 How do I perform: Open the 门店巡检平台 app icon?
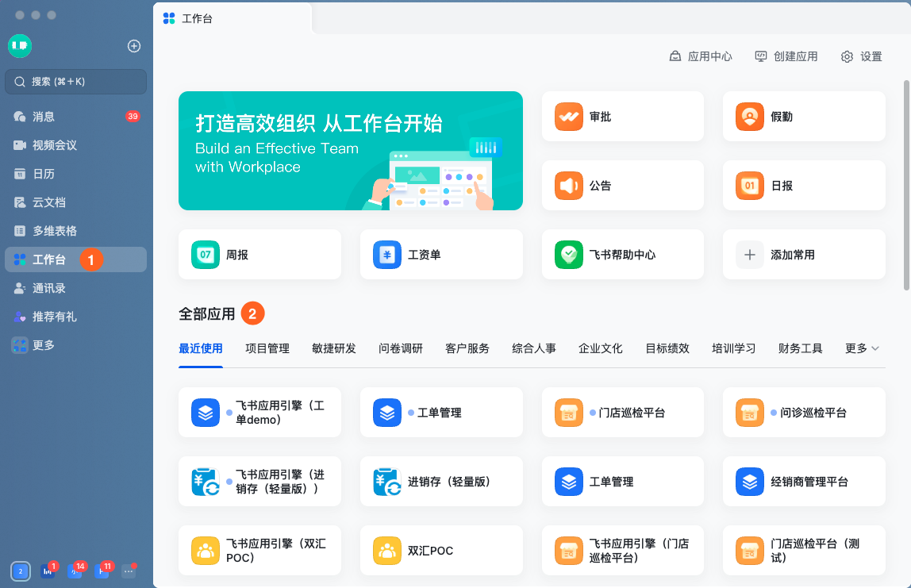[x=568, y=413]
